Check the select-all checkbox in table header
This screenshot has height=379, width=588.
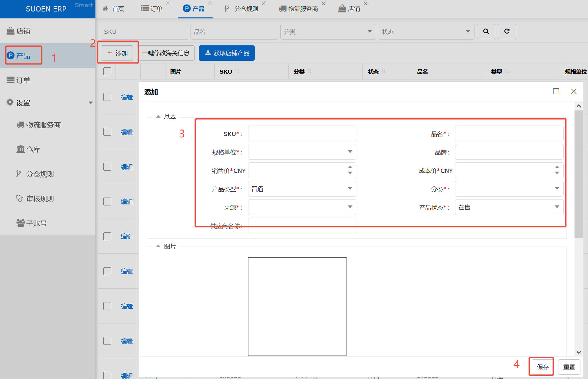pyautogui.click(x=107, y=71)
